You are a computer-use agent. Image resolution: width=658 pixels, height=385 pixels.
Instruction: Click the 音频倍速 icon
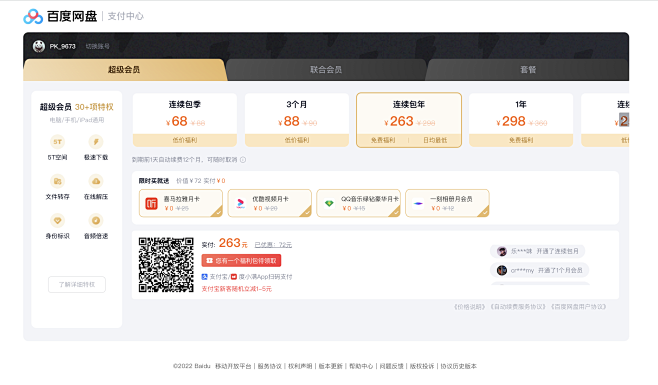(x=96, y=220)
